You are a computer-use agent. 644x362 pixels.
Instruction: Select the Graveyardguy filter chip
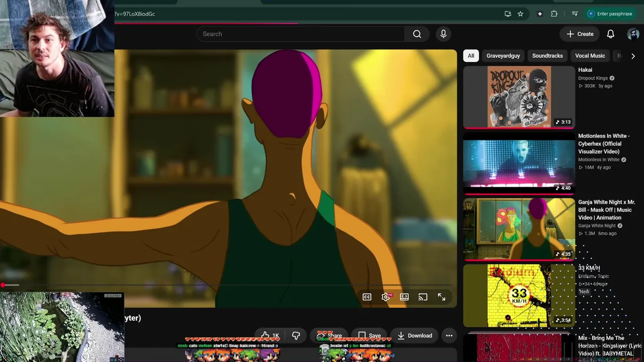(503, 56)
